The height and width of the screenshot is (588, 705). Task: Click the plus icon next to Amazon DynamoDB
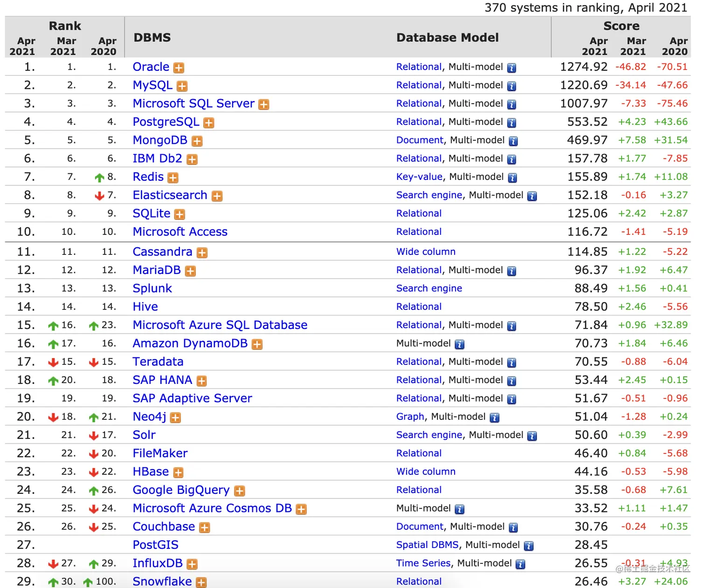click(x=257, y=344)
